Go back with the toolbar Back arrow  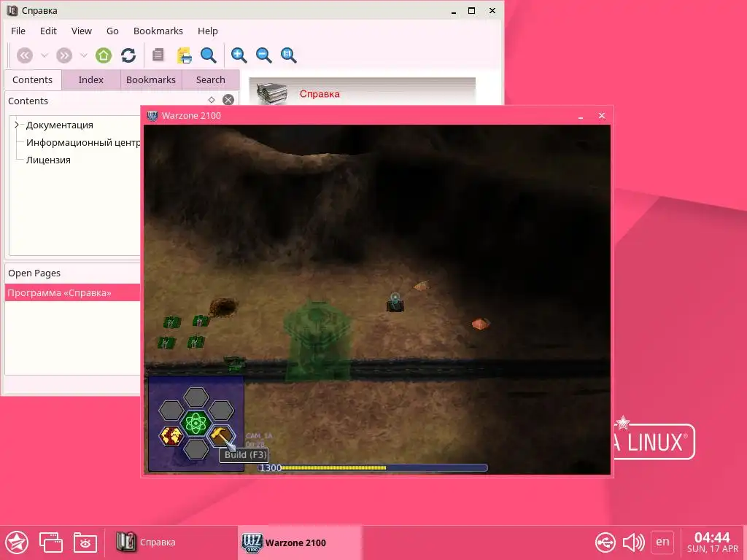25,55
